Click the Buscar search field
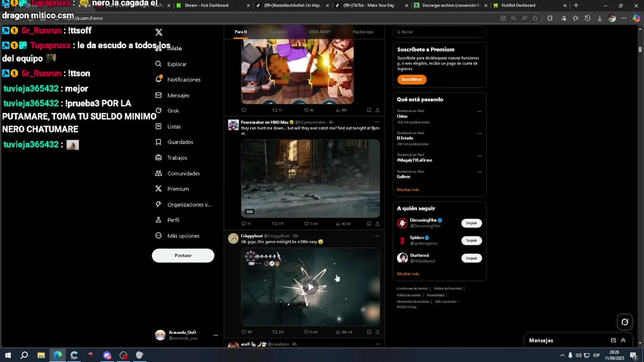This screenshot has height=362, width=644. pyautogui.click(x=440, y=32)
